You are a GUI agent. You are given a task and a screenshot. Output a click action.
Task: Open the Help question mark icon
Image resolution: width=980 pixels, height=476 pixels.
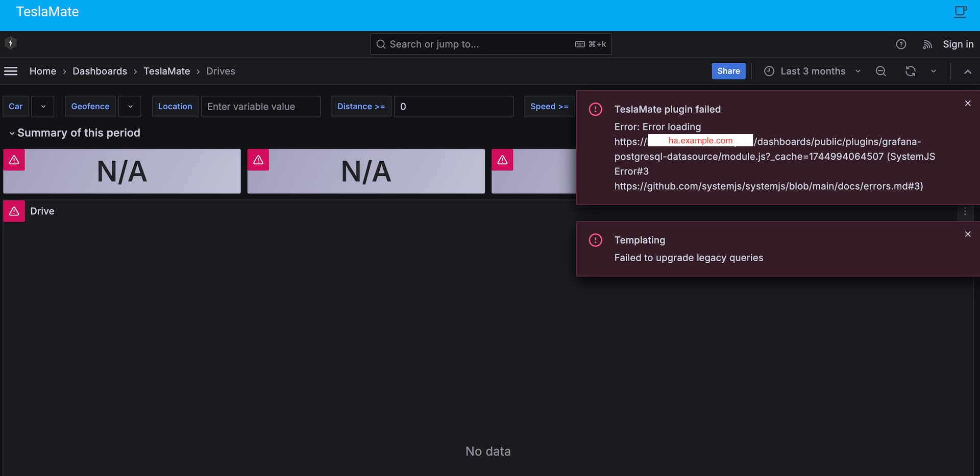pos(901,44)
